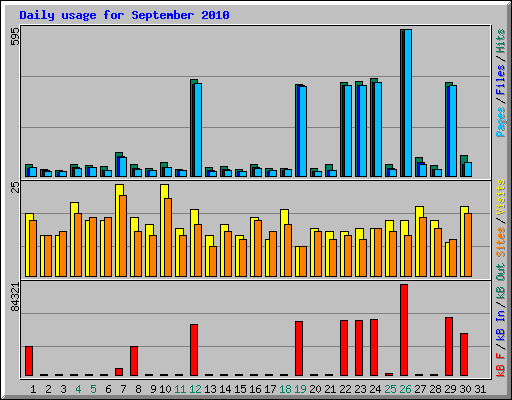Click day 7 on the x-axis
This screenshot has width=512, height=400.
pos(123,389)
